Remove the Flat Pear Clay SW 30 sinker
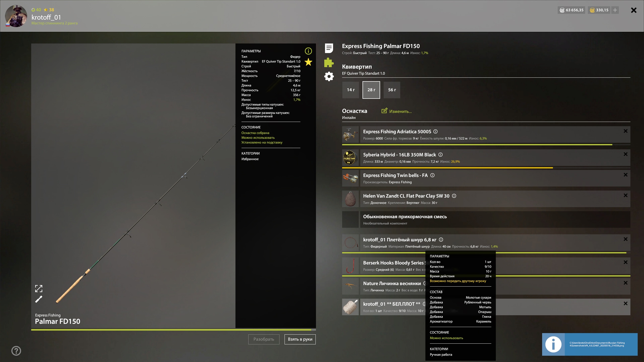Viewport: 644px width, 362px height. click(626, 195)
